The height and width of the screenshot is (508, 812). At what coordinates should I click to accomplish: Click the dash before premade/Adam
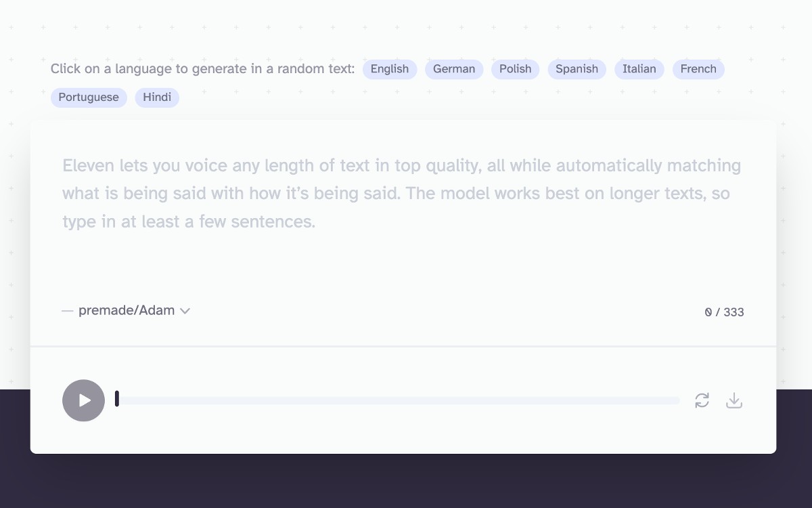pyautogui.click(x=67, y=311)
